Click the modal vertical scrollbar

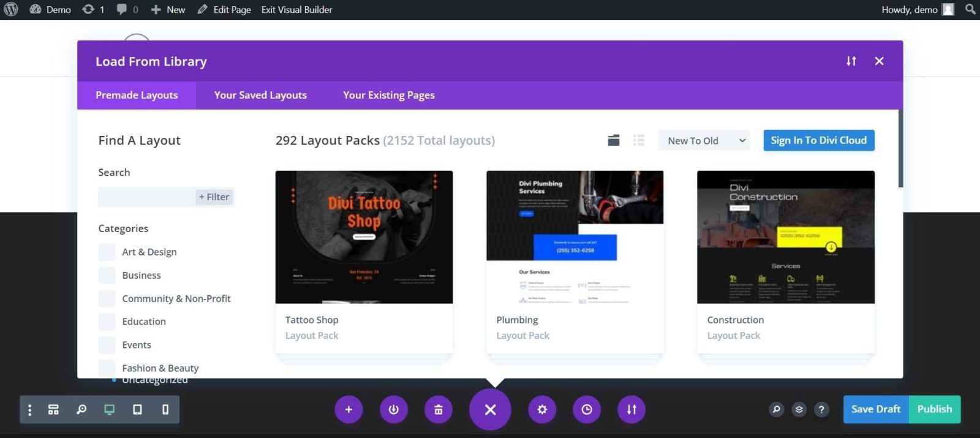(x=900, y=148)
